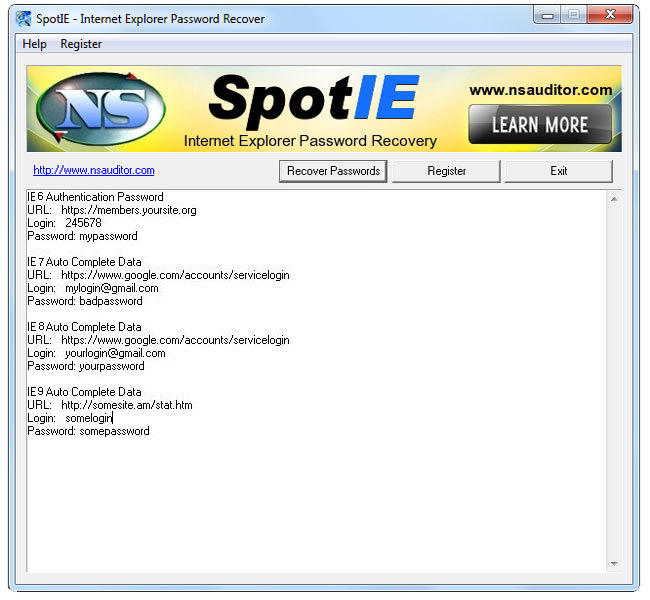Image resolution: width=650 pixels, height=600 pixels.
Task: Click the 'Password: badpassword' line
Action: pyautogui.click(x=85, y=301)
